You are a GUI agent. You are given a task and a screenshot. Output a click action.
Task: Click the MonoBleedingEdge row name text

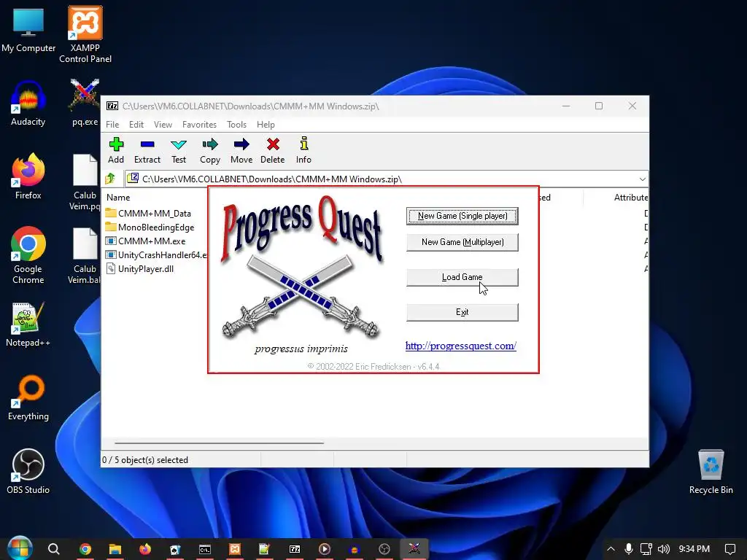[x=156, y=227]
